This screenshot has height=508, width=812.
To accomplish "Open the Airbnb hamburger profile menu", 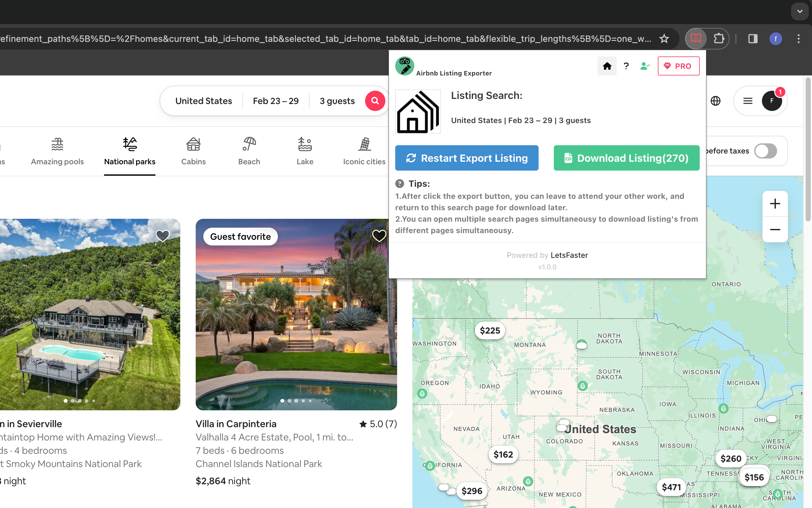I will pyautogui.click(x=748, y=101).
